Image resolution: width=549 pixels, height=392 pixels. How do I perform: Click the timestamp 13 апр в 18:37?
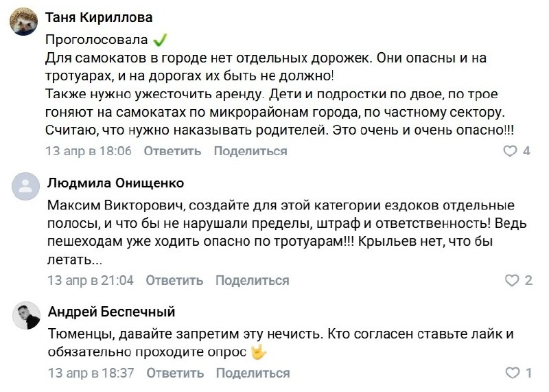click(89, 373)
